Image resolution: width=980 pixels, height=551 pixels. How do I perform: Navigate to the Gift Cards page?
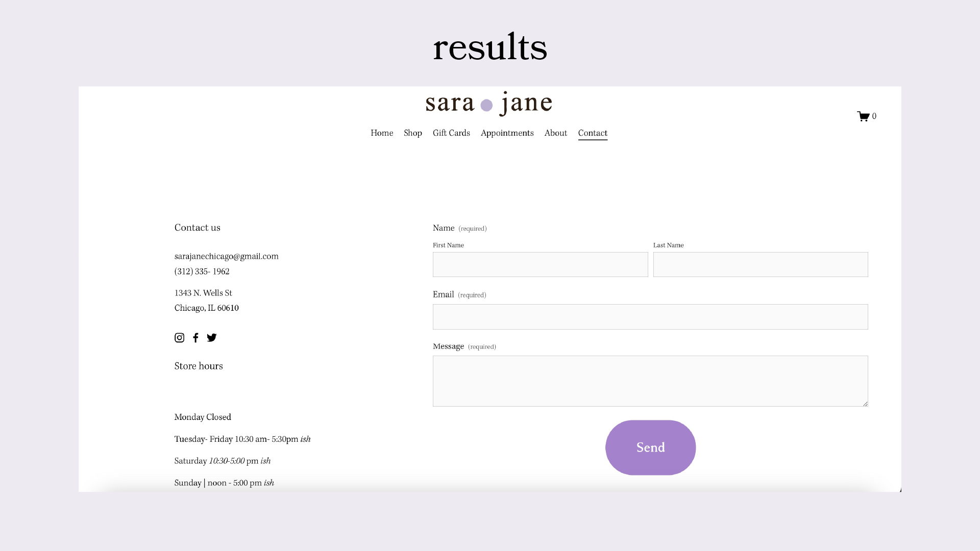pos(451,133)
